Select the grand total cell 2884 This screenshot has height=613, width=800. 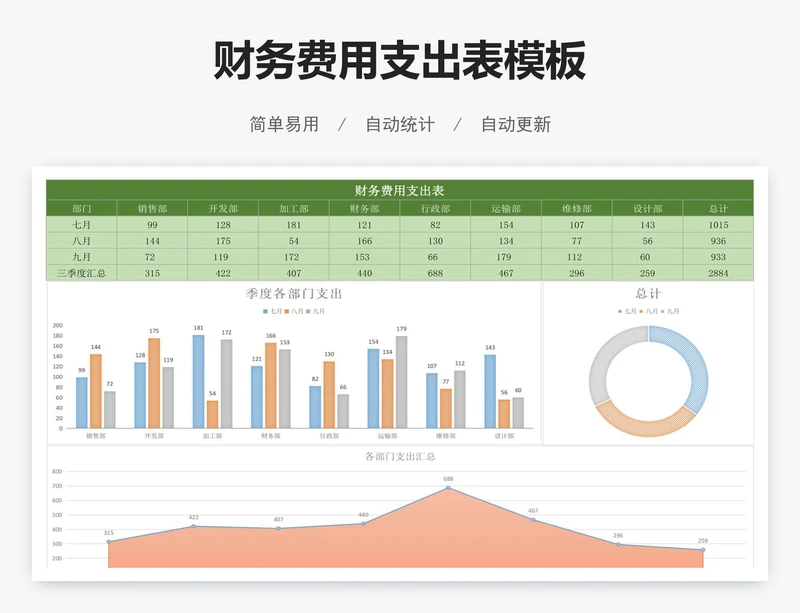pyautogui.click(x=718, y=273)
